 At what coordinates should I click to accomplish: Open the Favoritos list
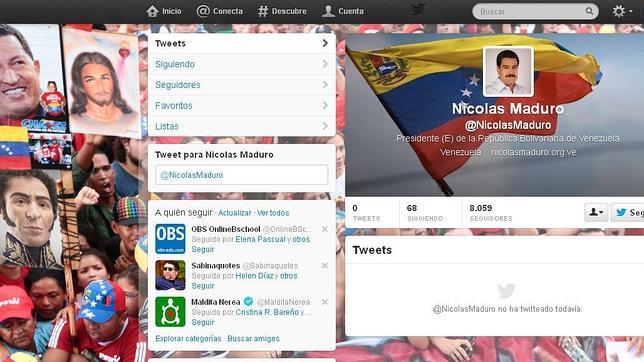(x=242, y=106)
